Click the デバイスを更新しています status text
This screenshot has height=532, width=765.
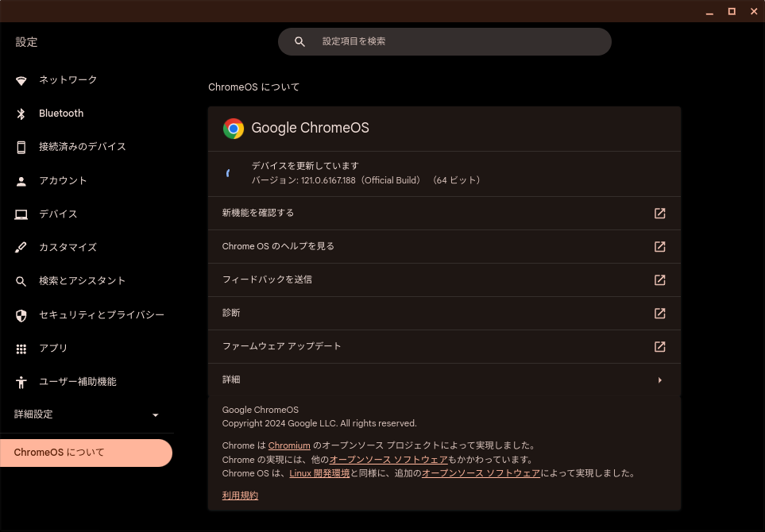point(305,166)
